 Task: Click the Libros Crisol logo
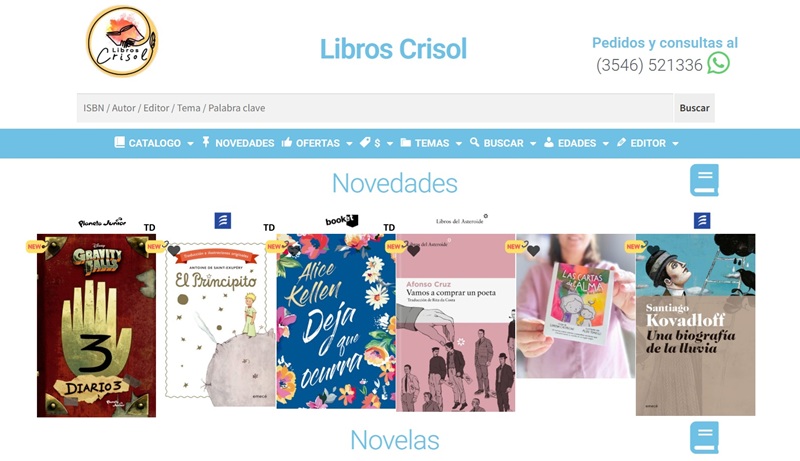122,42
